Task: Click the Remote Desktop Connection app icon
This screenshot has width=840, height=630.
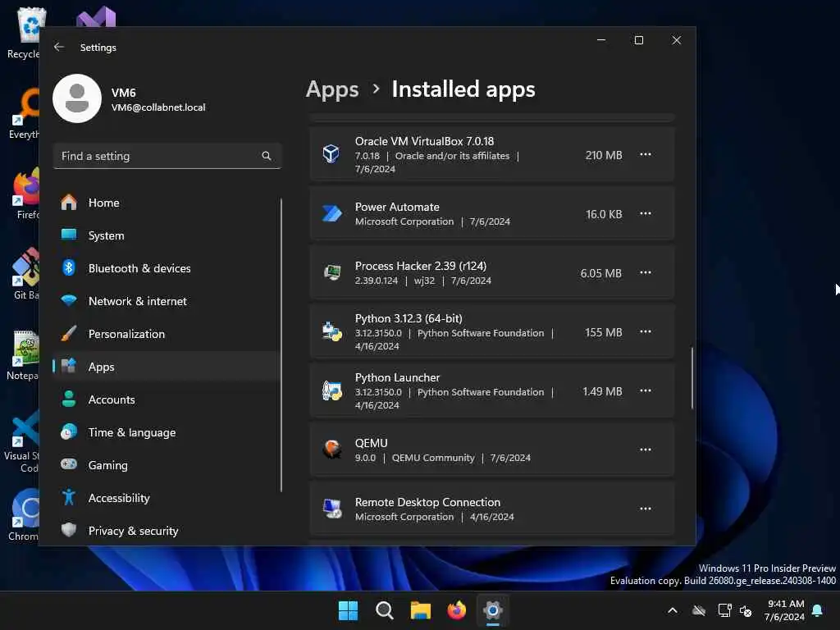Action: coord(332,509)
